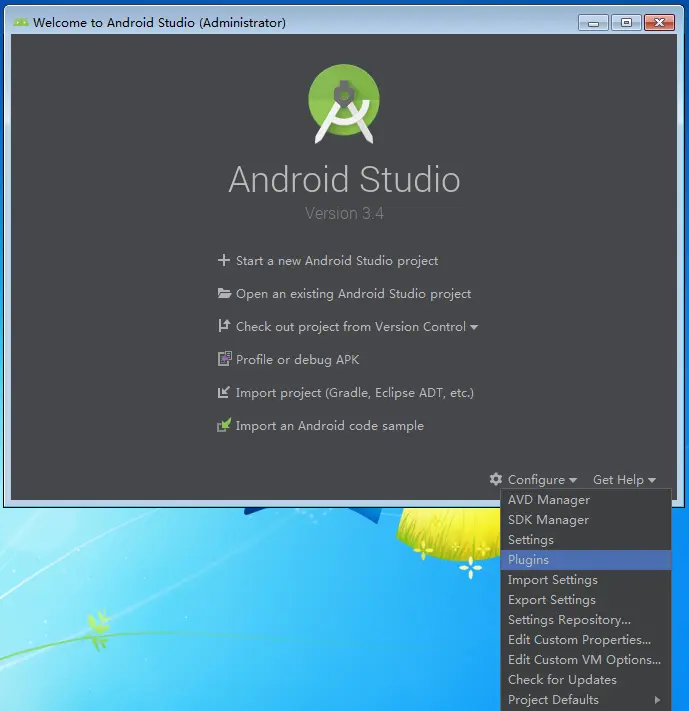Choose Check for Updates entry
The height and width of the screenshot is (711, 689).
[586, 680]
